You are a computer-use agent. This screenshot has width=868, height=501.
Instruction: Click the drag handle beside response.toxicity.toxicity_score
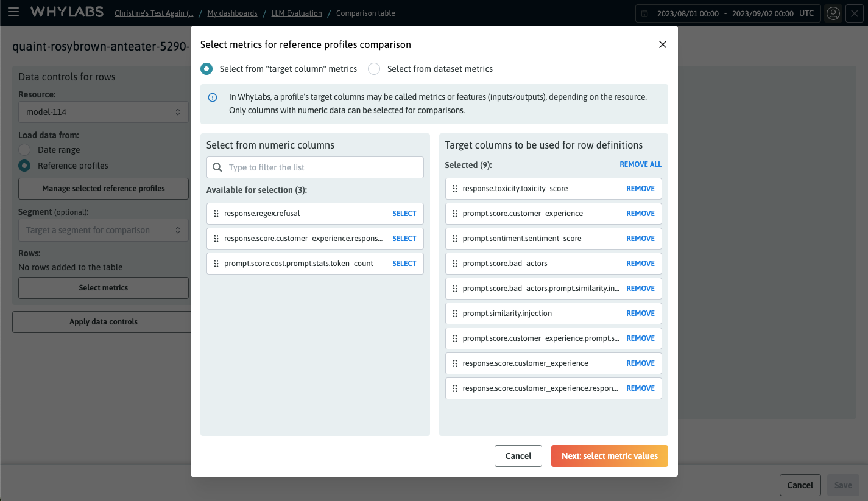point(455,188)
